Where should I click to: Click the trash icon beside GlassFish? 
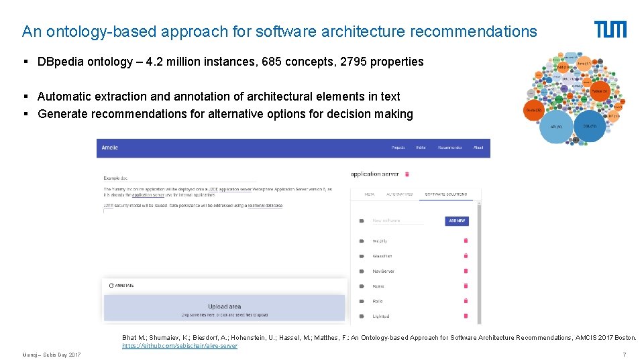[x=466, y=255]
